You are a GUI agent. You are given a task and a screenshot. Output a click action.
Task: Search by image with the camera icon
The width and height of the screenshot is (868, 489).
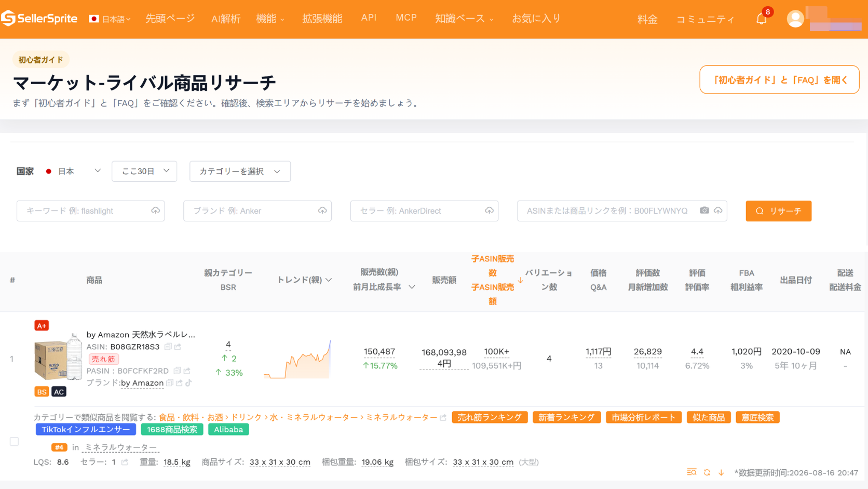704,210
